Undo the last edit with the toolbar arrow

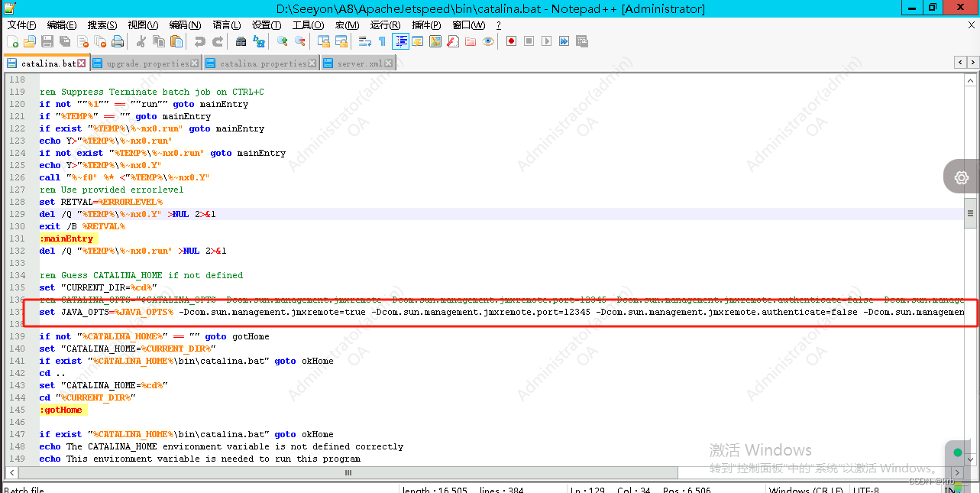point(199,41)
